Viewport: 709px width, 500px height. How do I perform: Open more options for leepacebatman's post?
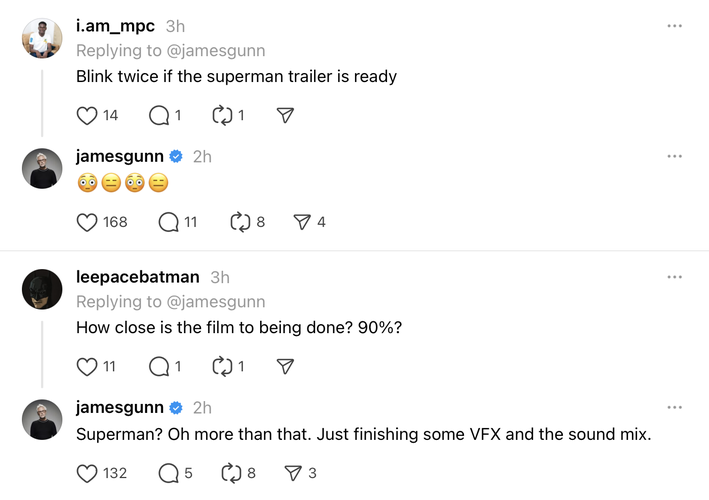click(674, 277)
